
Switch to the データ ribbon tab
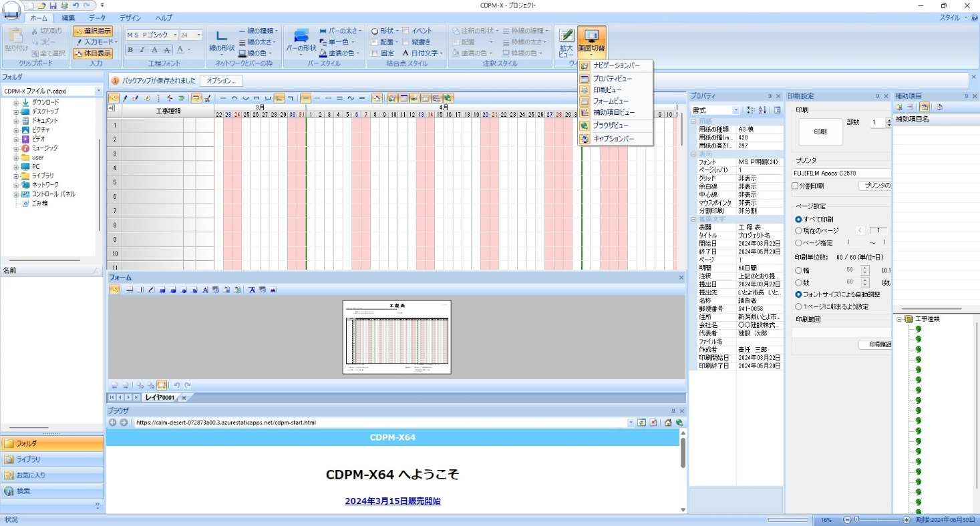pos(98,18)
